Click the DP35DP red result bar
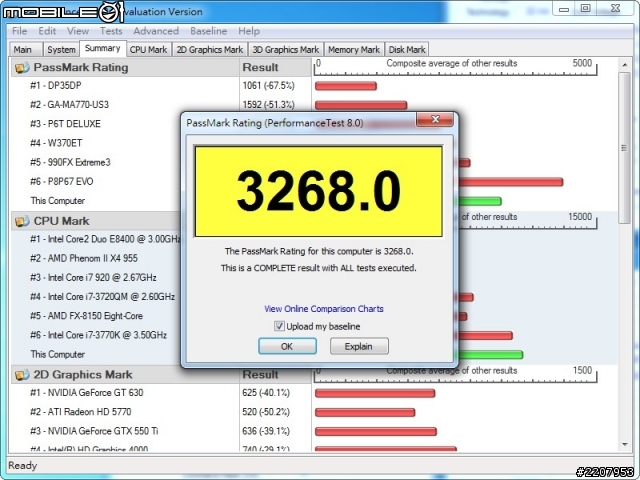This screenshot has width=640, height=480. (x=346, y=86)
